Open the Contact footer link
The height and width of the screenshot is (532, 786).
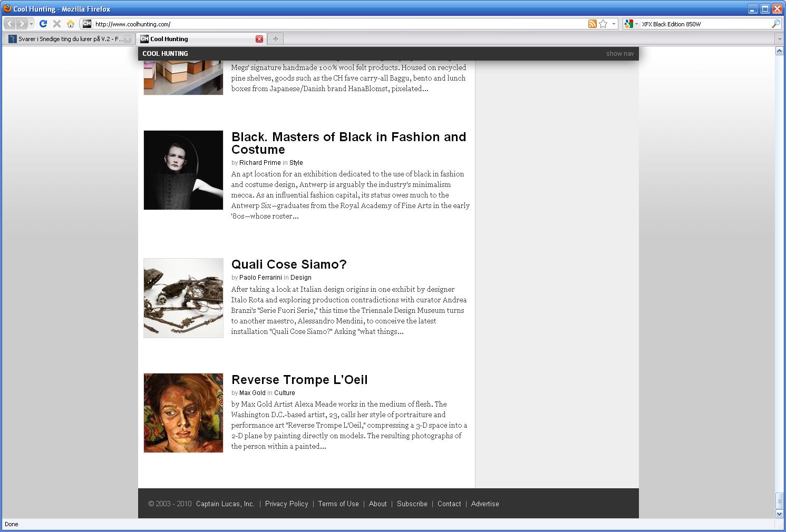coord(449,504)
